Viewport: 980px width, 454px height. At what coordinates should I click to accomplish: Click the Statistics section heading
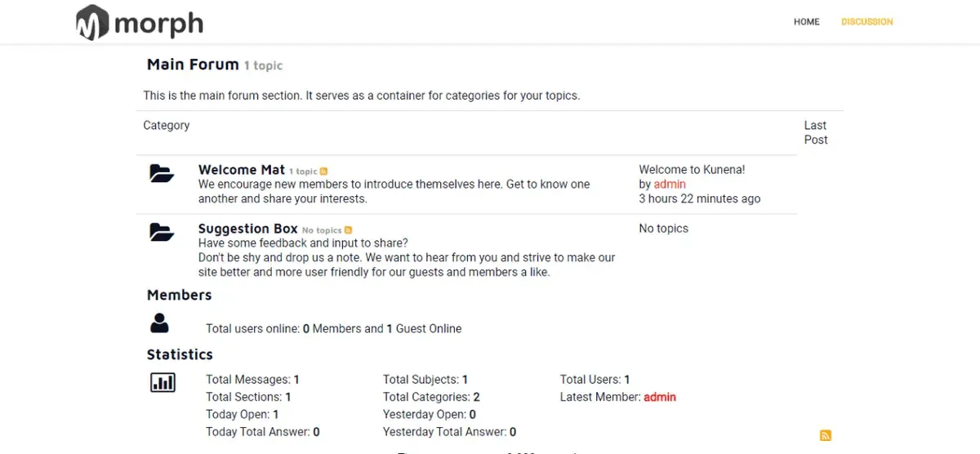coord(180,354)
